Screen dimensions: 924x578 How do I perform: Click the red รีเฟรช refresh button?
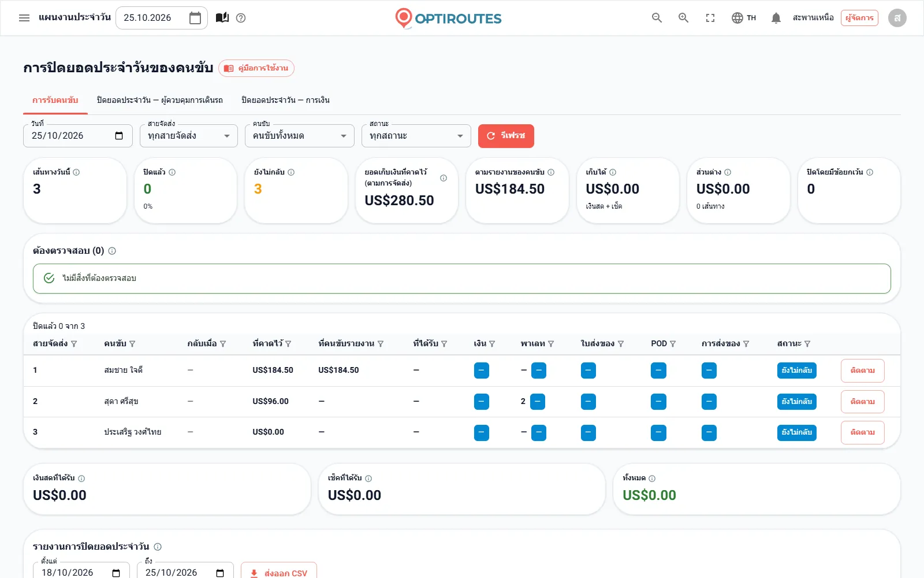[x=506, y=136]
